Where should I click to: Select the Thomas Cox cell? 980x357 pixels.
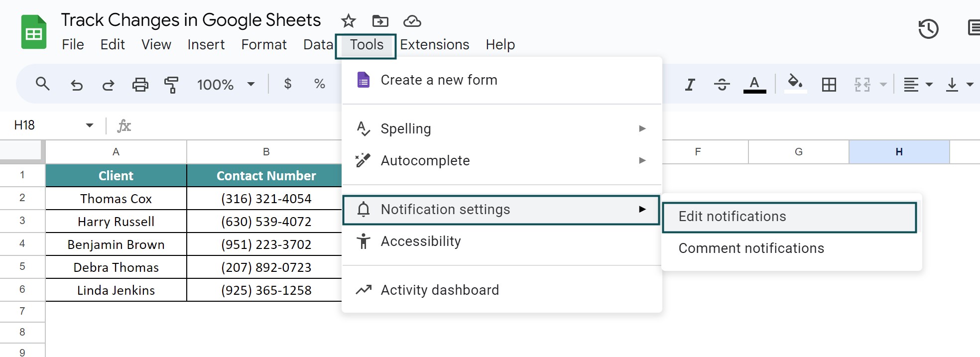pyautogui.click(x=116, y=199)
